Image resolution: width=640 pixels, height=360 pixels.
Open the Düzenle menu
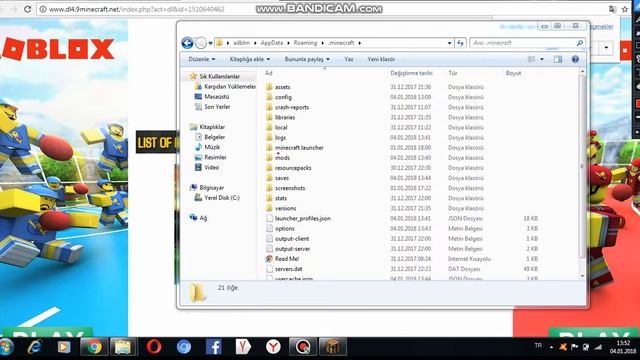(x=202, y=59)
